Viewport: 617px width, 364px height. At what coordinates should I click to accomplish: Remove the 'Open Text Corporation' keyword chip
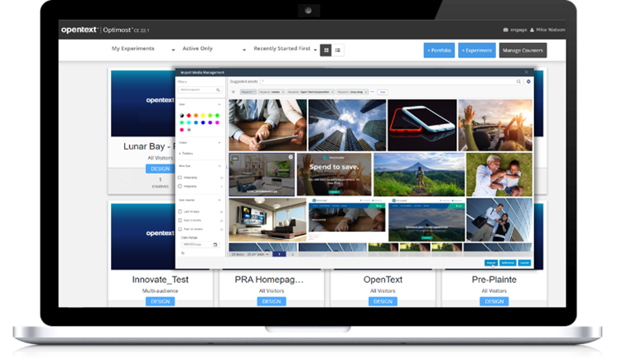(x=332, y=92)
